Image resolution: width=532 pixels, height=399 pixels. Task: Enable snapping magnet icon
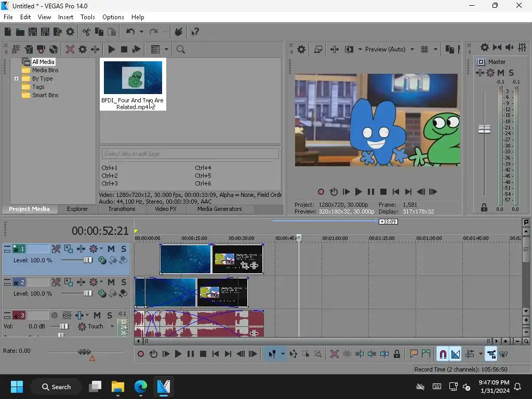(443, 354)
